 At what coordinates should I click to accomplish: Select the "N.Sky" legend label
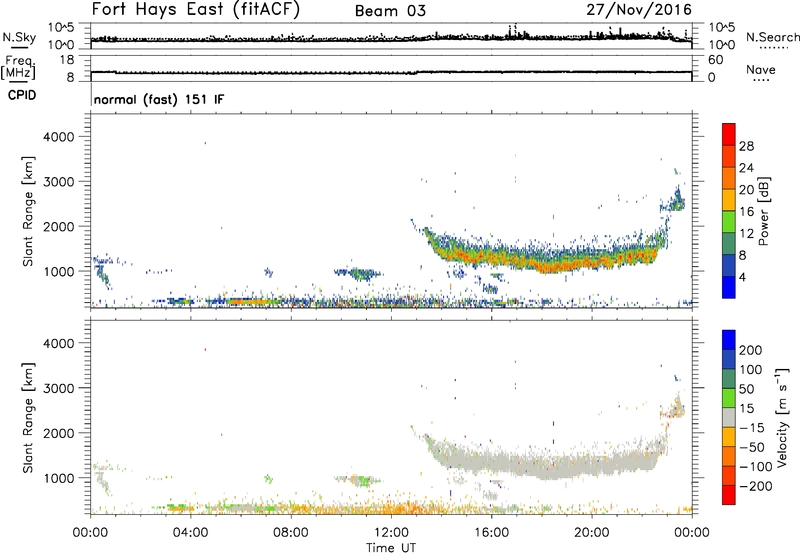pos(19,37)
